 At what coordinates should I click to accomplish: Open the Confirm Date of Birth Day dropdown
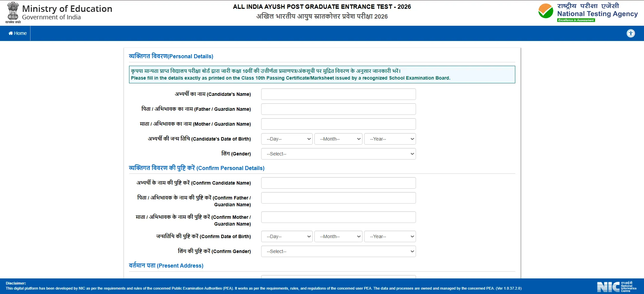tap(287, 236)
